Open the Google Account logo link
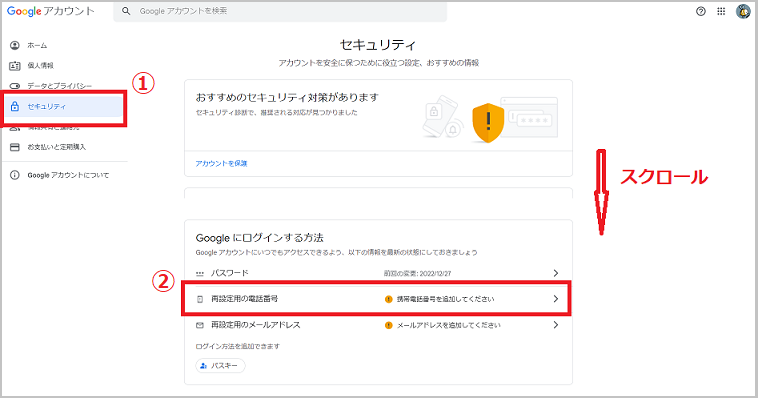Viewport: 758px width, 398px height. [x=51, y=11]
